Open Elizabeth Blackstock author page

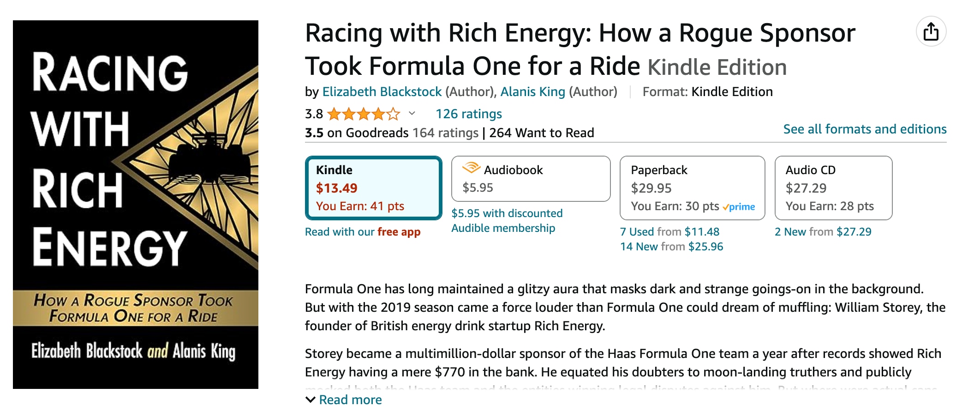(x=382, y=92)
